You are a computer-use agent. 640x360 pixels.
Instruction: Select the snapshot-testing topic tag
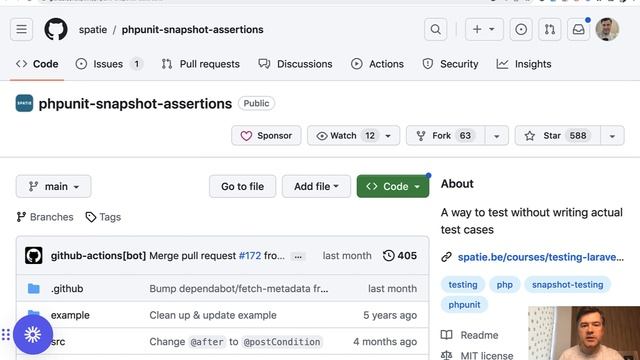click(567, 284)
